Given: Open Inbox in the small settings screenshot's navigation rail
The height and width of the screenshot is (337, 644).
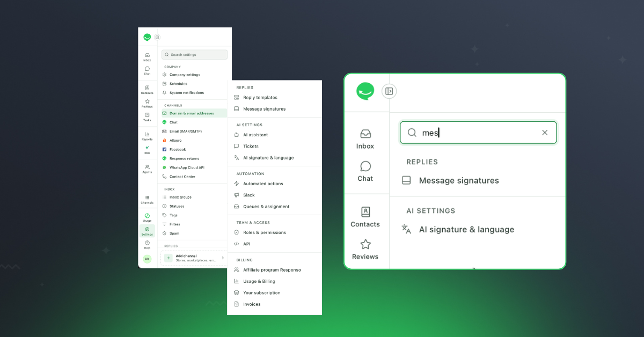Looking at the screenshot, I should (x=147, y=57).
